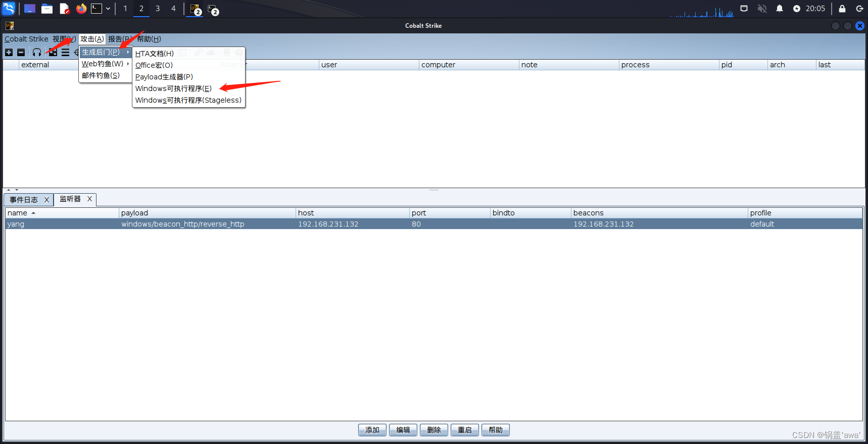Click the last column header
Screen dimensions: 868x444
(840, 65)
